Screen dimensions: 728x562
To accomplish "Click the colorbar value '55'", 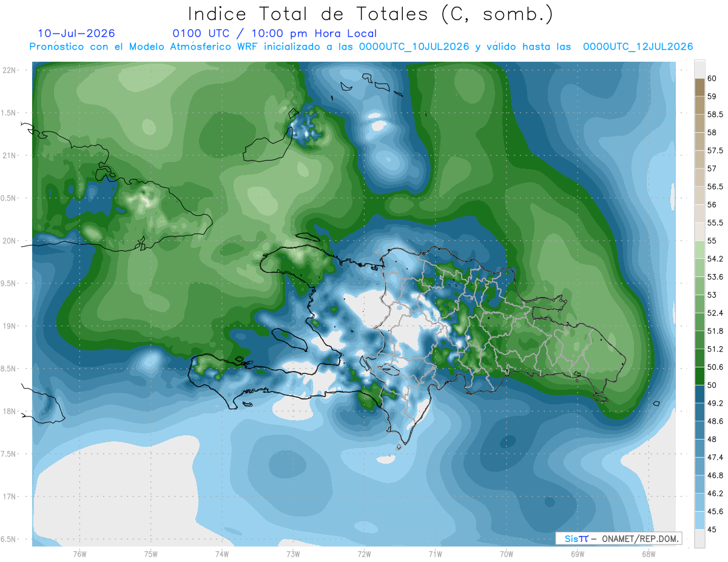I will tap(712, 241).
